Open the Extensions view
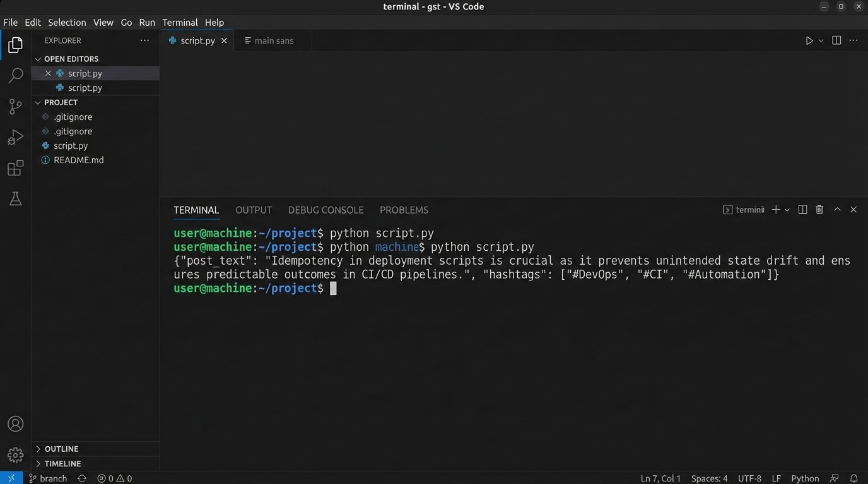868x484 pixels. tap(15, 168)
